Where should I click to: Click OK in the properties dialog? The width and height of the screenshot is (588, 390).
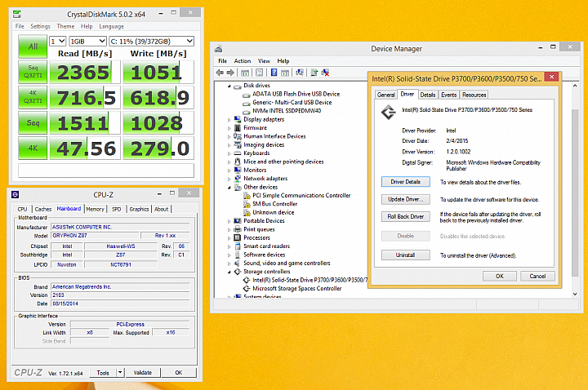(500, 276)
